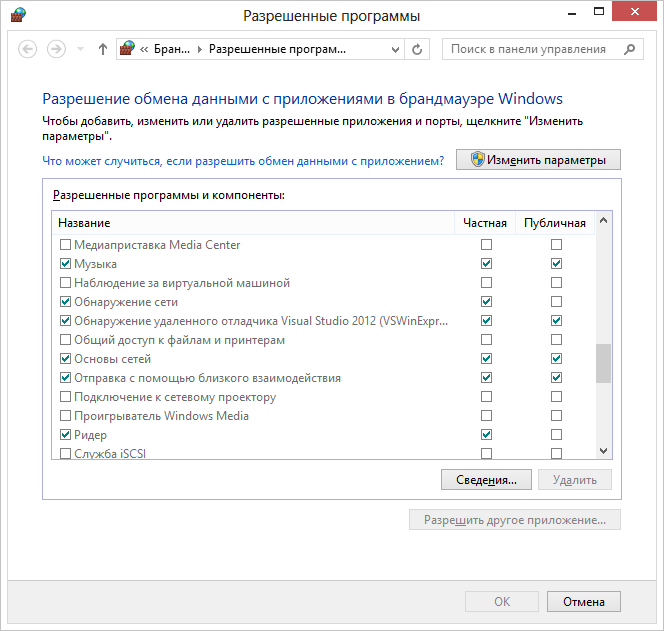This screenshot has width=664, height=631.
Task: Click the firewall icon in title bar
Action: (x=18, y=15)
